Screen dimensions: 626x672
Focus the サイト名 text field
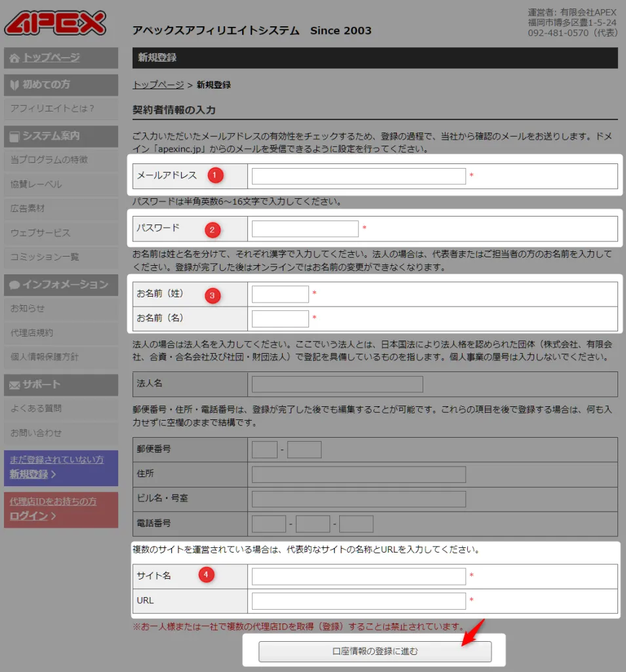coord(359,576)
